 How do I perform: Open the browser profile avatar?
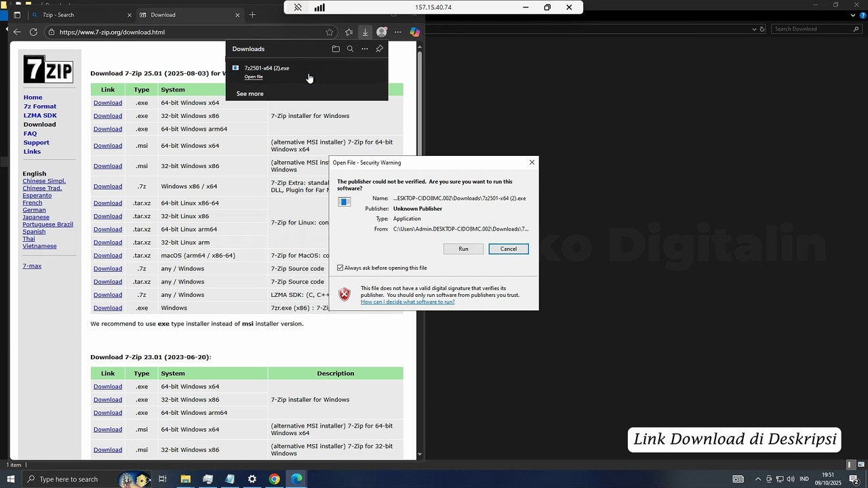tap(382, 32)
